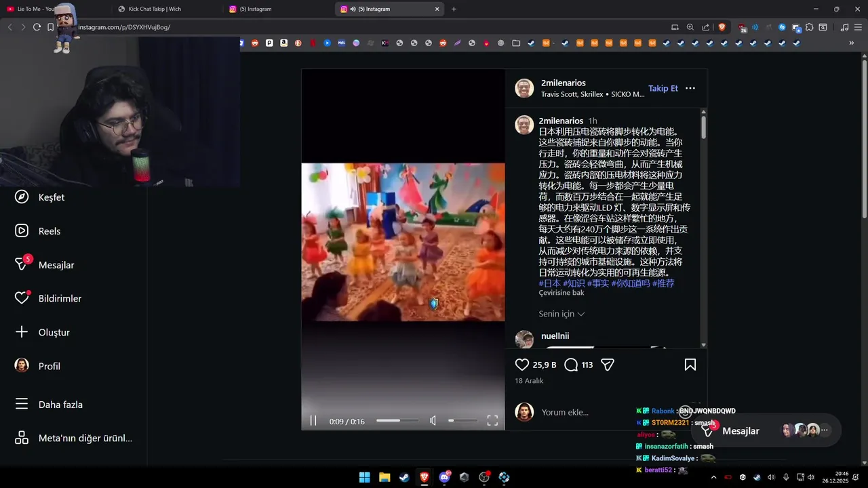Mute the video speaker icon

point(433,421)
